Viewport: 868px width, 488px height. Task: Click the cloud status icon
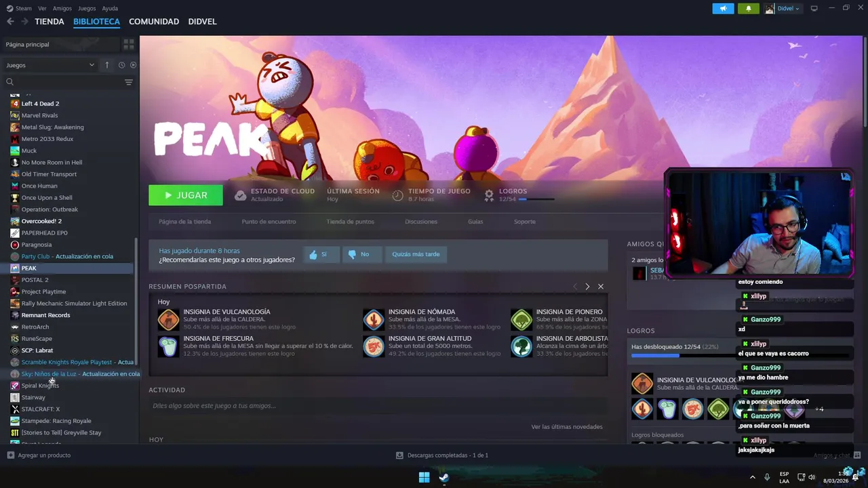click(x=240, y=195)
